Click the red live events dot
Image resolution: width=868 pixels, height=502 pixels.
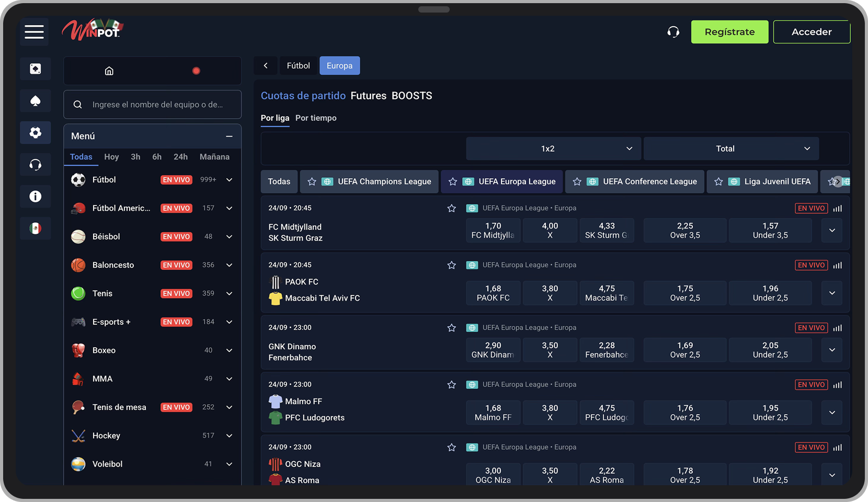(x=196, y=71)
